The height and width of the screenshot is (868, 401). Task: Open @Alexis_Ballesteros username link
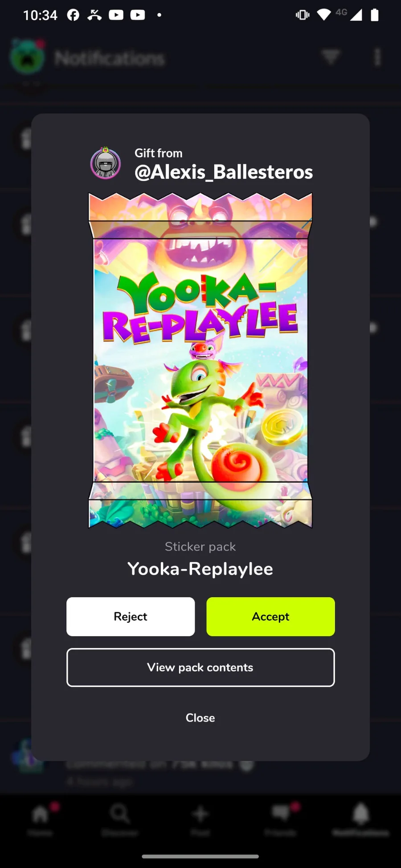(x=224, y=172)
